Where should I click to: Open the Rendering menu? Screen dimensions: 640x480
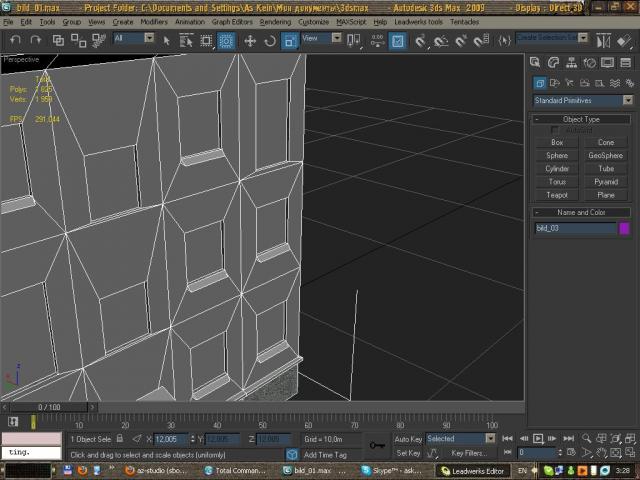pos(275,21)
